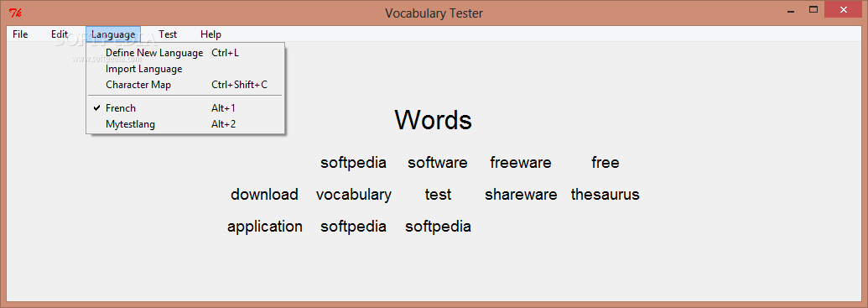
Task: Open the Test menu
Action: coord(168,34)
